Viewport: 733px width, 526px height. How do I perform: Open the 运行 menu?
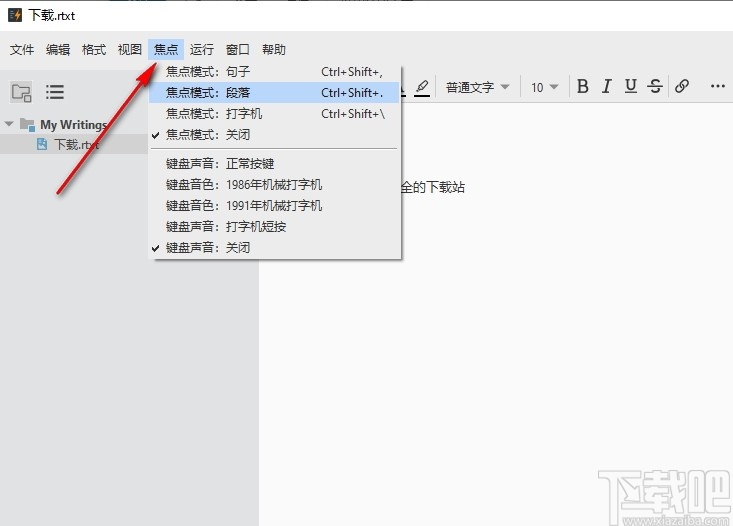pos(202,50)
